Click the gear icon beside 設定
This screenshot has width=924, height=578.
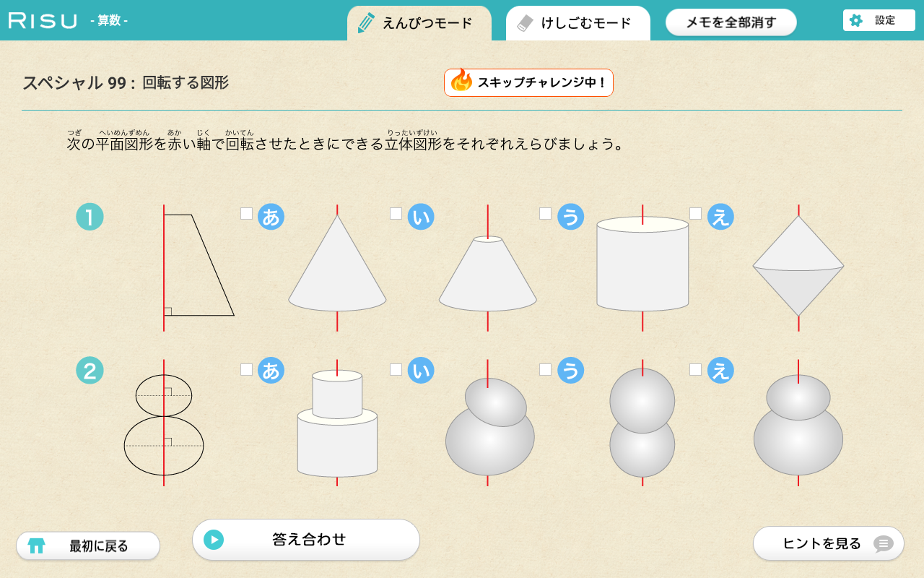[856, 20]
